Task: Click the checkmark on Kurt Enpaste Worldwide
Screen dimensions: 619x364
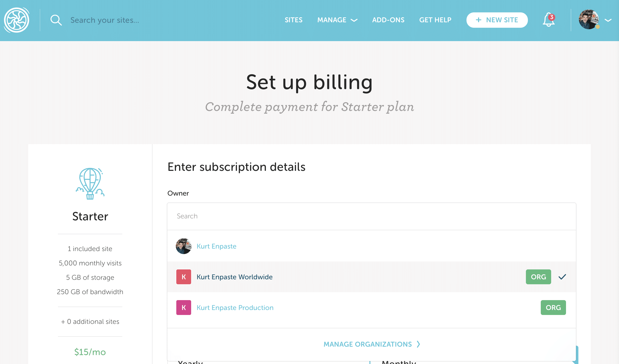Action: point(562,277)
